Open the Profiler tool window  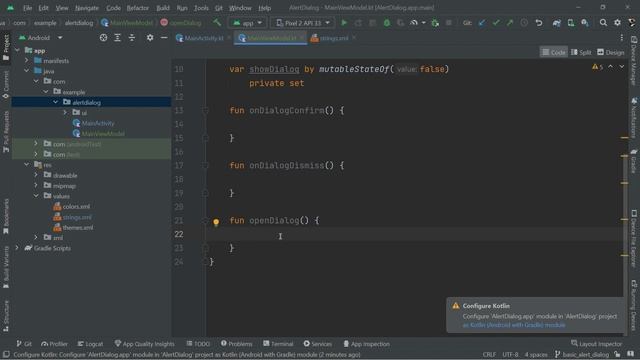(54, 344)
